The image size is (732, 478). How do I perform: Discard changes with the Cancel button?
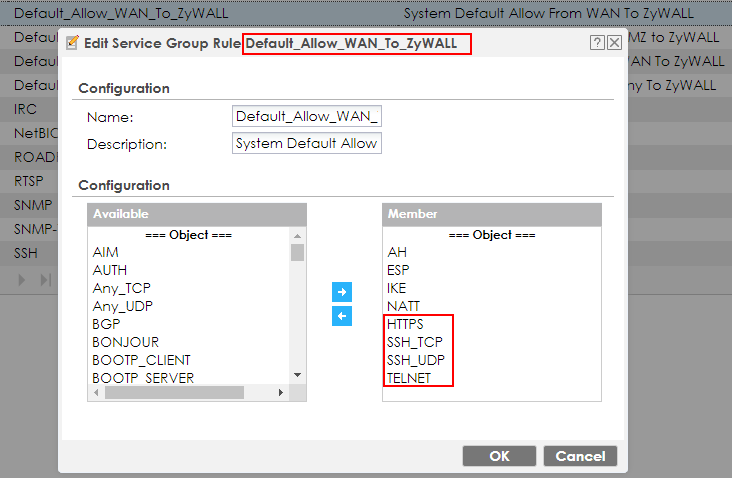[580, 456]
